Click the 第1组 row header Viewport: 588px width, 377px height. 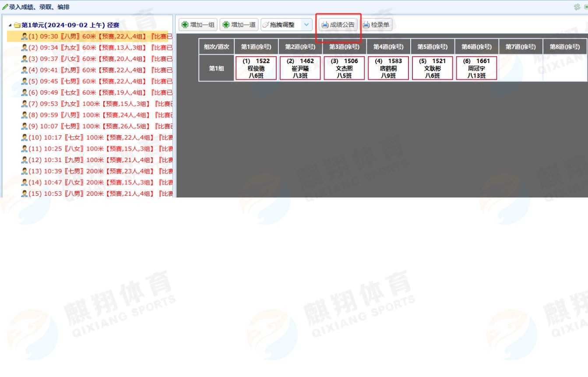[x=216, y=68]
